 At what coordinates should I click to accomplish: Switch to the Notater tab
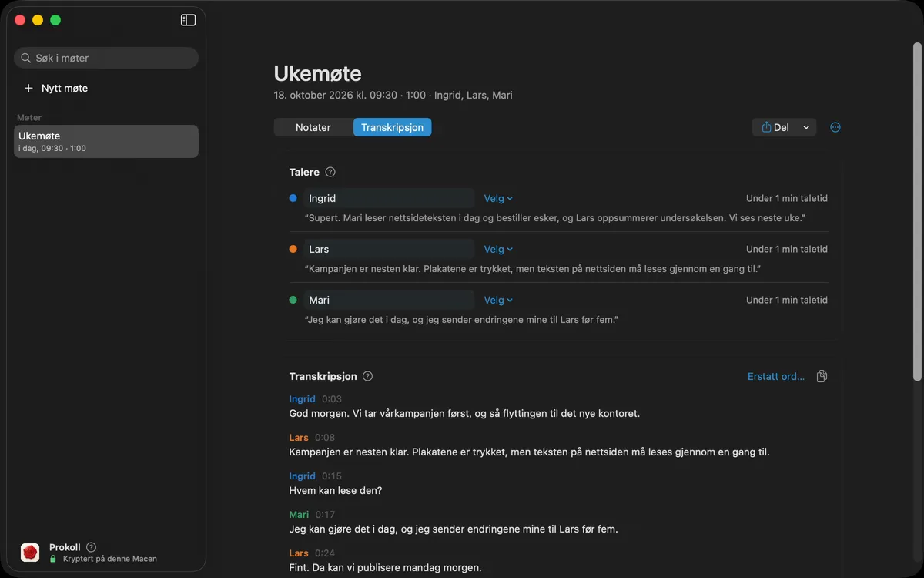[313, 127]
